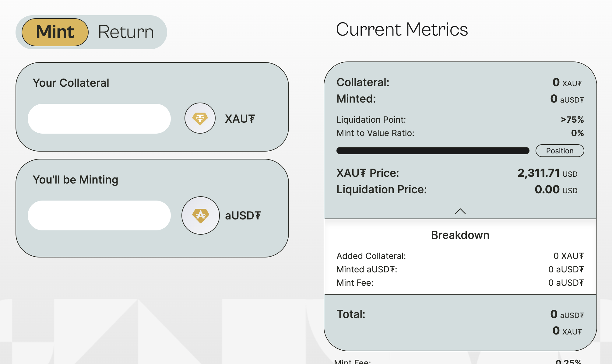Click the Liquidation Point >75% value
The image size is (612, 364).
click(572, 120)
